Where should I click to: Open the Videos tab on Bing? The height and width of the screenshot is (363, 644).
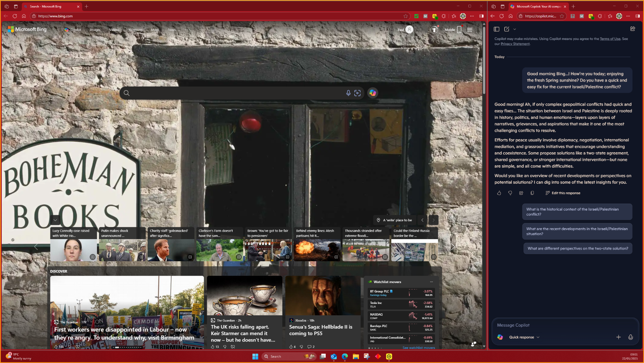tap(114, 30)
